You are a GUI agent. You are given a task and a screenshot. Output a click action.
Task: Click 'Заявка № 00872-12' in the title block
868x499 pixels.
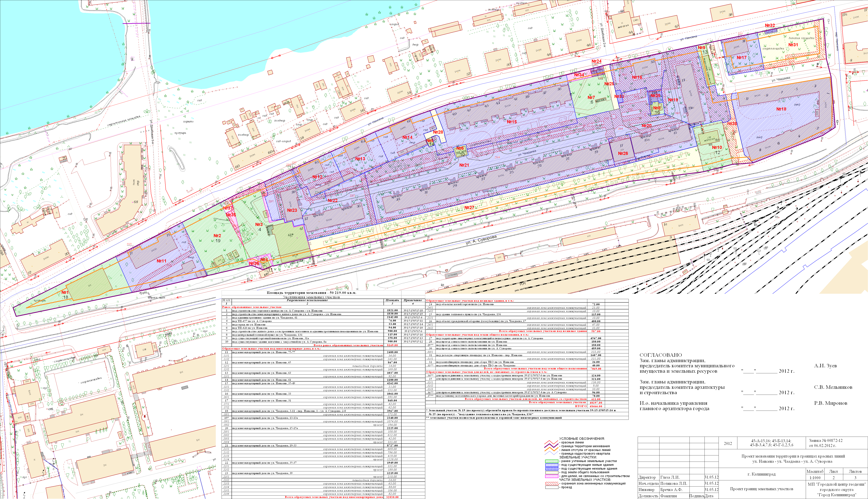pyautogui.click(x=826, y=441)
